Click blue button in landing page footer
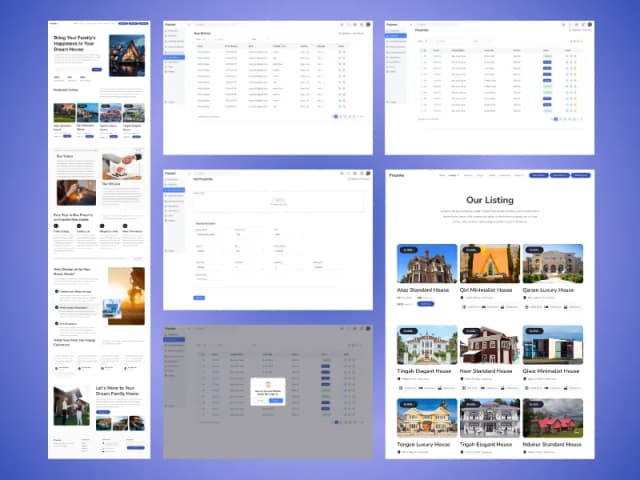 pyautogui.click(x=136, y=448)
